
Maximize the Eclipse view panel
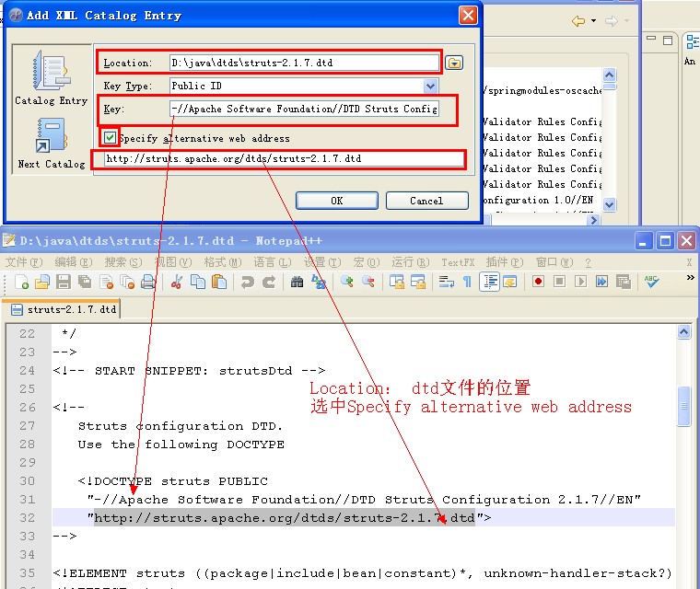[668, 40]
